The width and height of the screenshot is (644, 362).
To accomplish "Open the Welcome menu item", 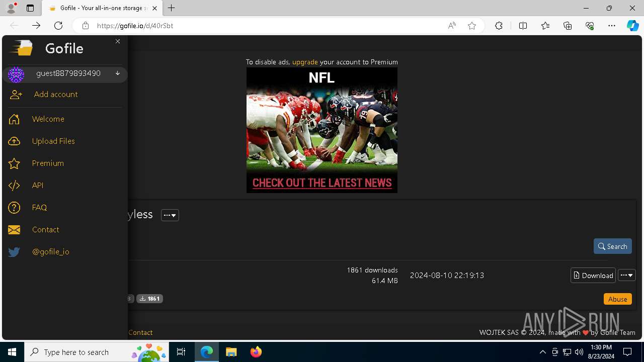I will click(48, 119).
